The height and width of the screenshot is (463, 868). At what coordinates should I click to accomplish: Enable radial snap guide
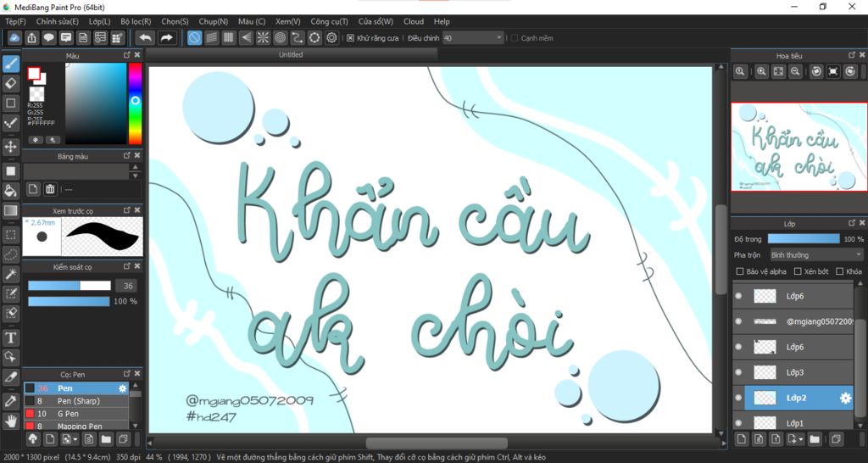(x=263, y=37)
